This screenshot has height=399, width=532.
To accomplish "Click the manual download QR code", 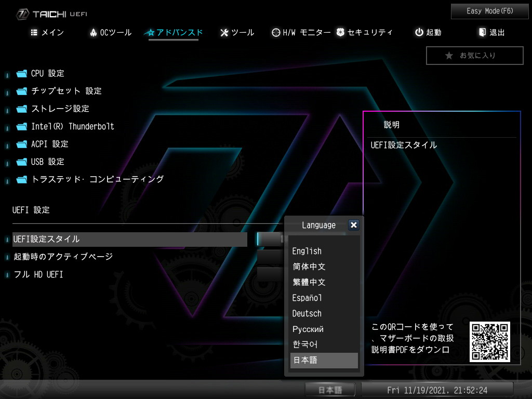I will point(489,342).
